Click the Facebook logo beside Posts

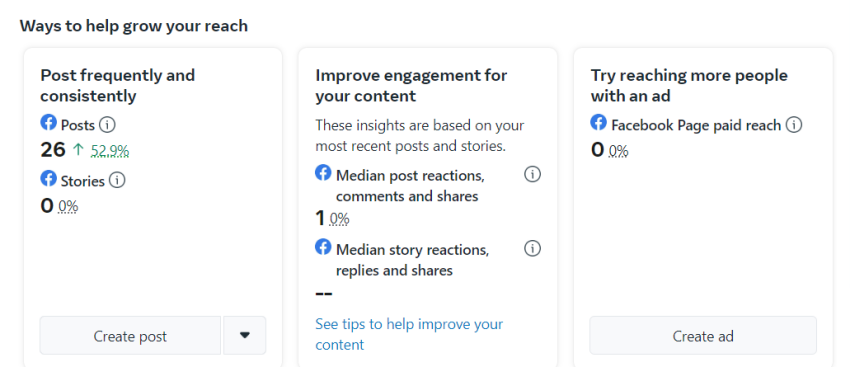tap(48, 123)
